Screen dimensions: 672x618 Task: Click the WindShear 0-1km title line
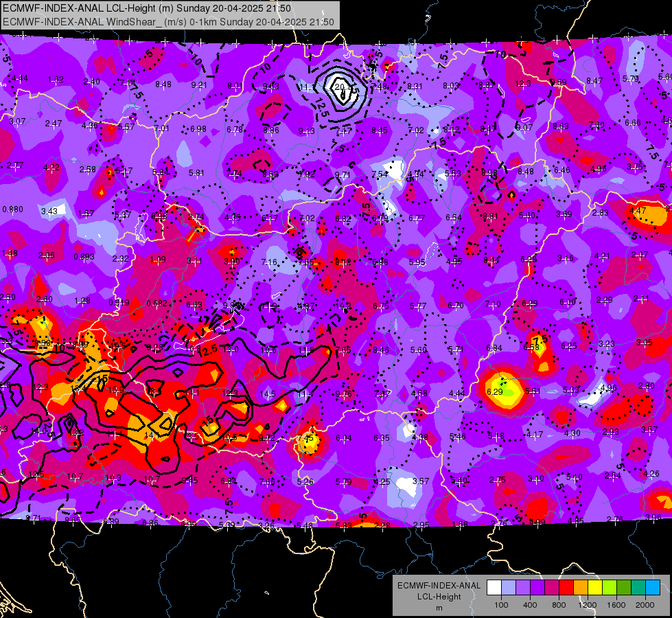[168, 22]
